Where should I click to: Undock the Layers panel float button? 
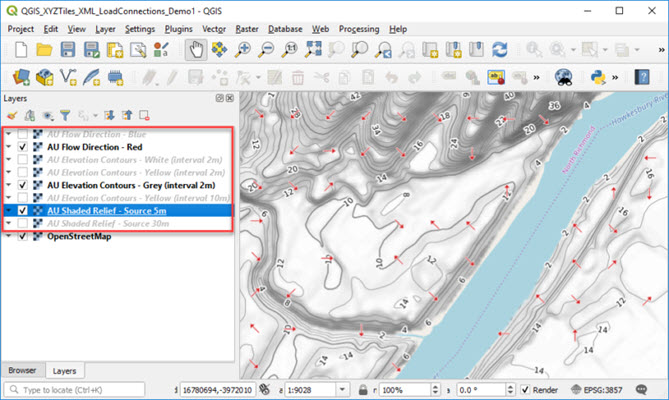(220, 98)
